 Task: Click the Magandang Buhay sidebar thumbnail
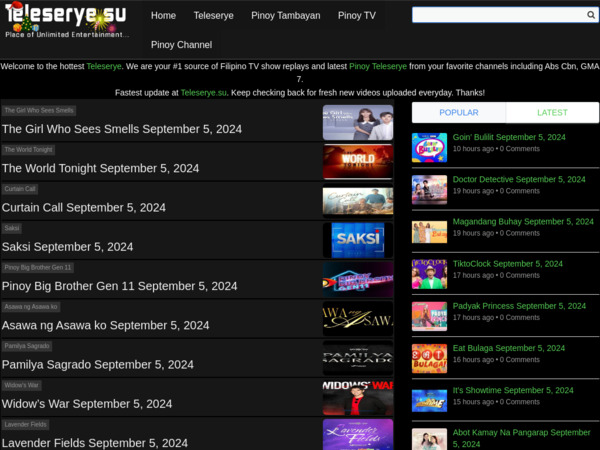429,232
